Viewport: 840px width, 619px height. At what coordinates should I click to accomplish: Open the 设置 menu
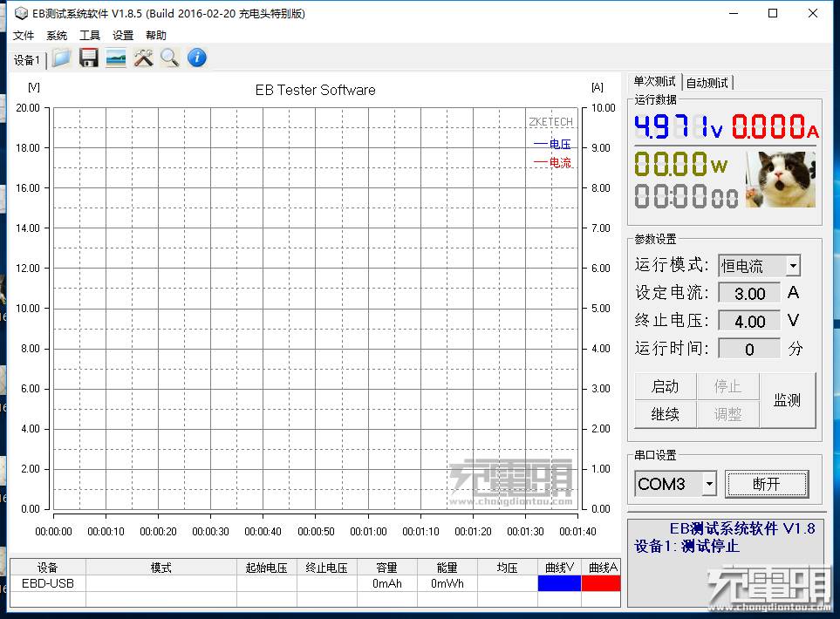point(123,36)
